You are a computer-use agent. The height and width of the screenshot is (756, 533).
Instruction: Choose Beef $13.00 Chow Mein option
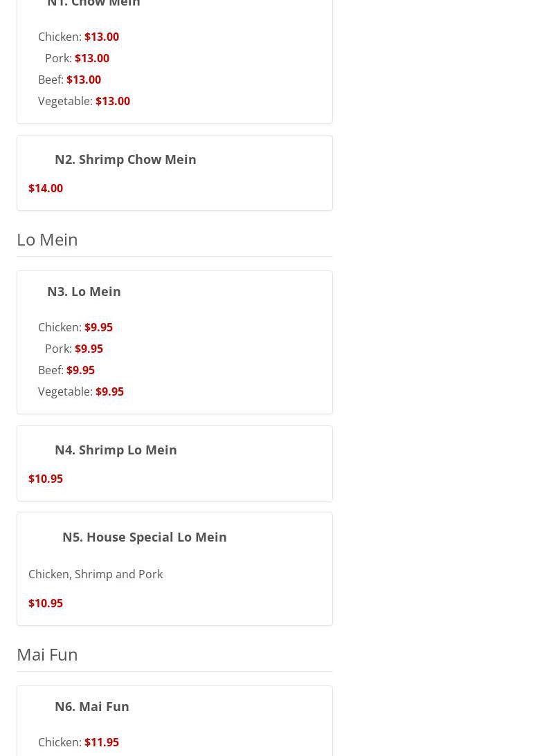tap(69, 80)
